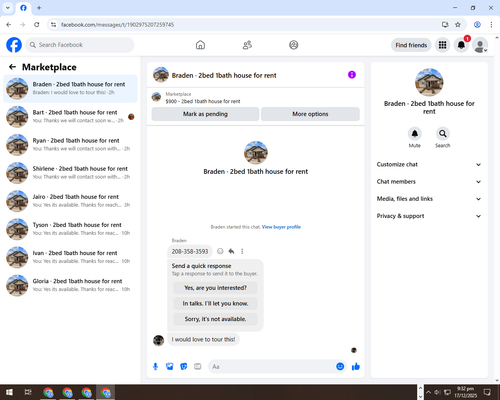The width and height of the screenshot is (500, 400).
Task: Send quick response Sorry, it's not available.
Action: pos(215,319)
